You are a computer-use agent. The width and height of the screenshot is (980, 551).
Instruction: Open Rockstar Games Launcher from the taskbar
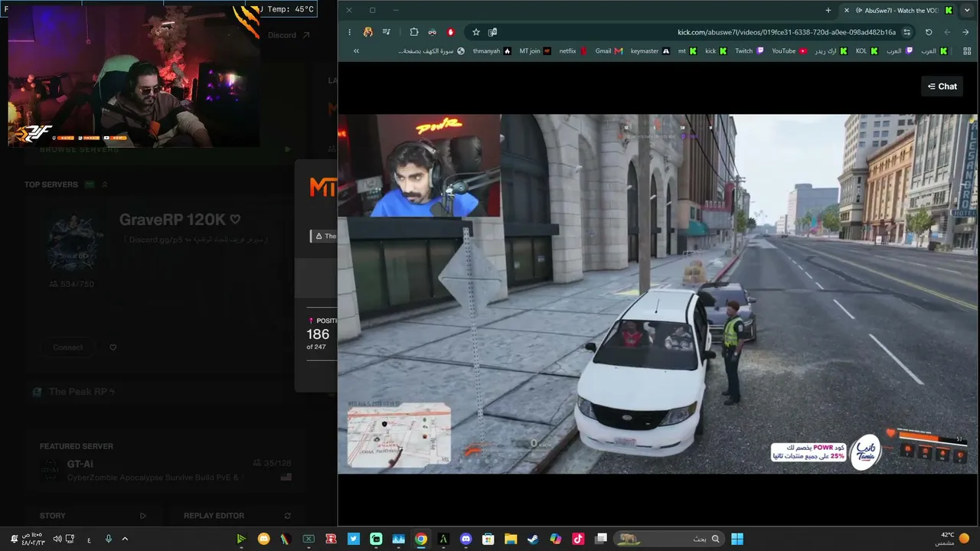(x=332, y=539)
